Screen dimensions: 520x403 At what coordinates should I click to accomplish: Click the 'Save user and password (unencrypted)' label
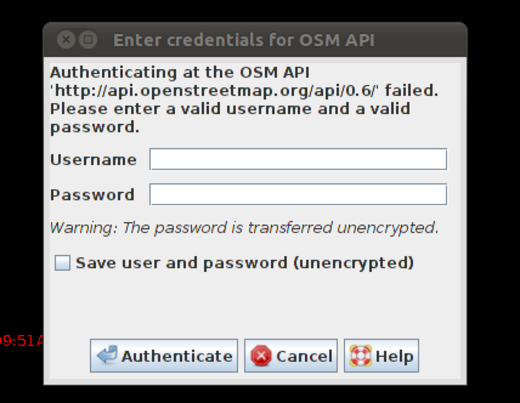pyautogui.click(x=245, y=263)
